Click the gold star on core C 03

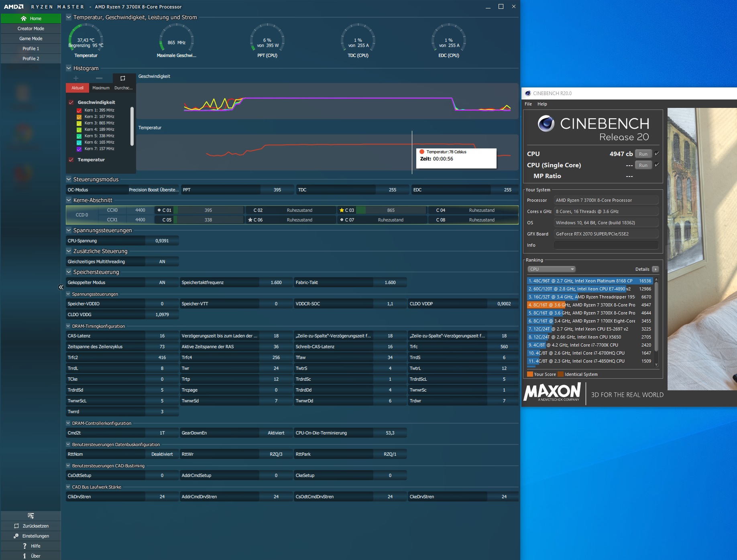(342, 210)
